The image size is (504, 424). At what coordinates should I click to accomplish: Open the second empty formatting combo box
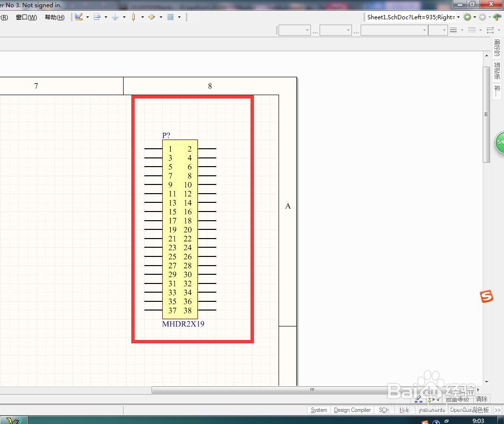tap(336, 30)
